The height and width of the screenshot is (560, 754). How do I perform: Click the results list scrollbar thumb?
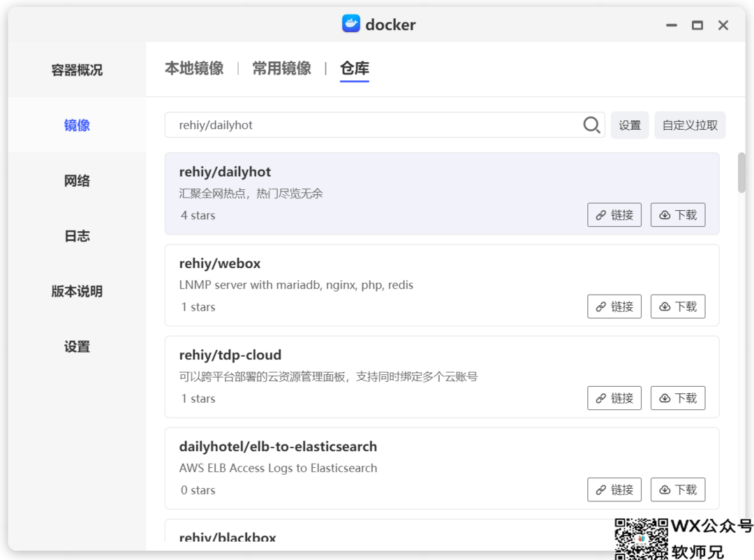coord(741,172)
